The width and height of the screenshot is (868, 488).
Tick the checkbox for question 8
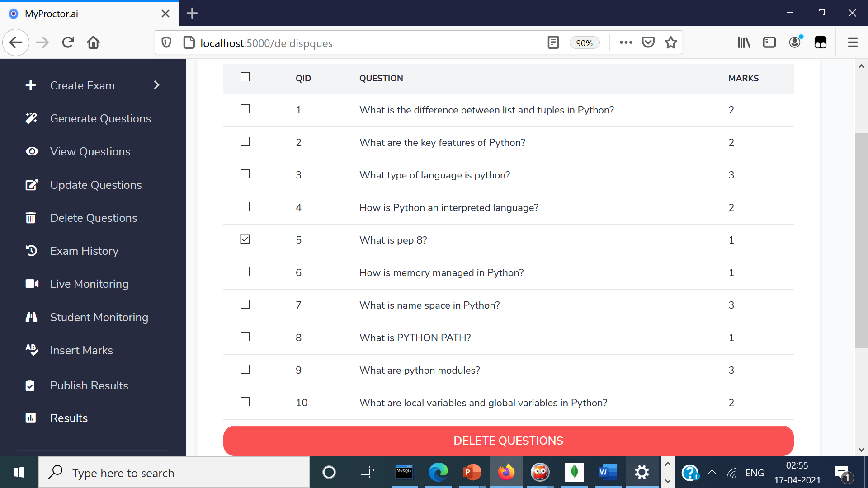coord(245,337)
